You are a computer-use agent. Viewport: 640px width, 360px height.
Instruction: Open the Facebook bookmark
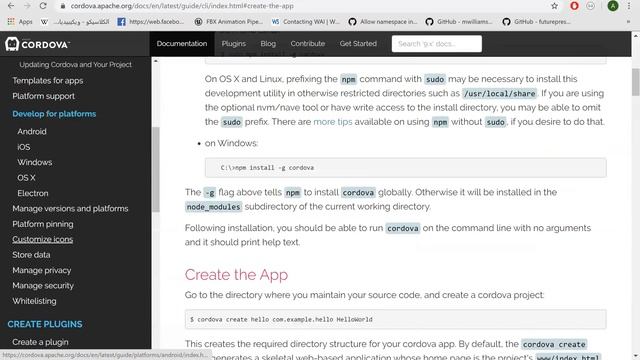point(151,22)
